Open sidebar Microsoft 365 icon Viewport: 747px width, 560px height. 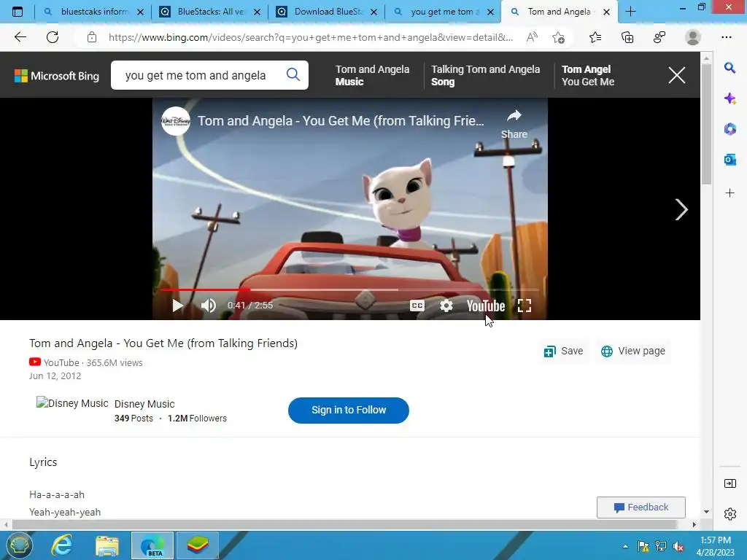click(729, 129)
